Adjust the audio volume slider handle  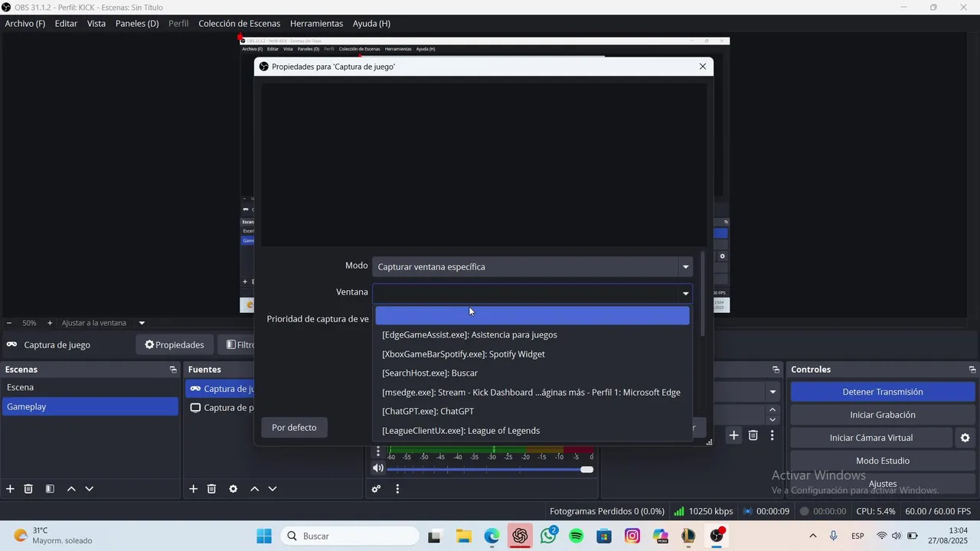(x=587, y=469)
